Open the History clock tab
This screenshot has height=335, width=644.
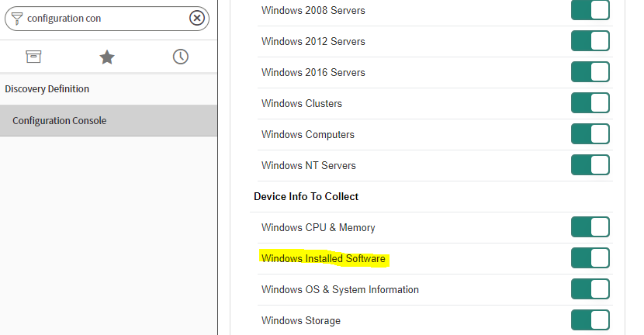180,57
